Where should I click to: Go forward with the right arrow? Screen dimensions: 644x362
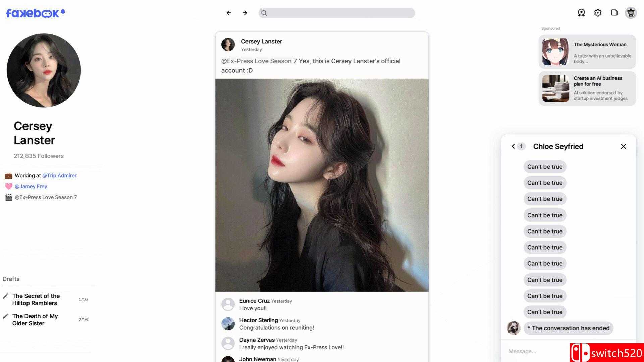click(245, 13)
